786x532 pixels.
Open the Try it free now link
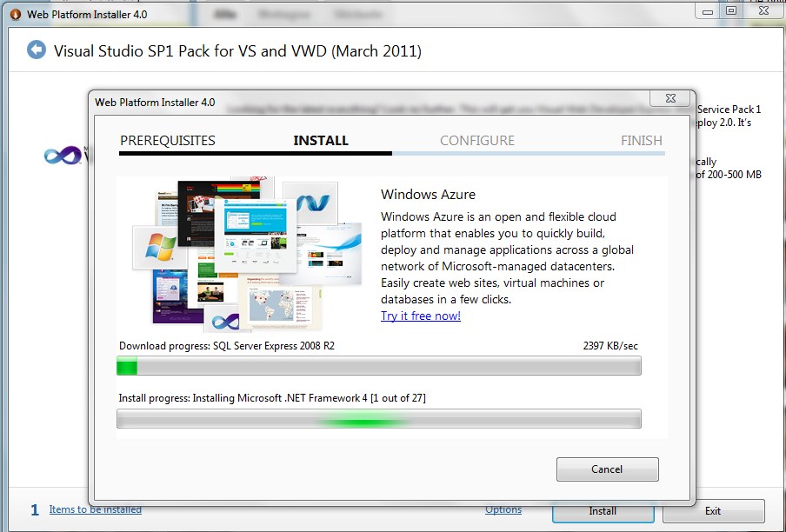coord(421,316)
